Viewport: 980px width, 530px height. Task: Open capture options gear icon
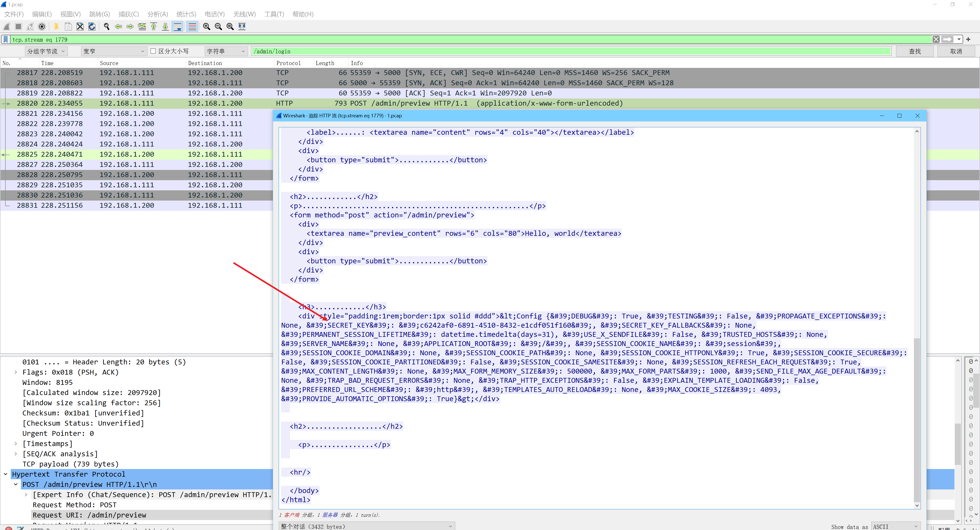click(x=42, y=26)
